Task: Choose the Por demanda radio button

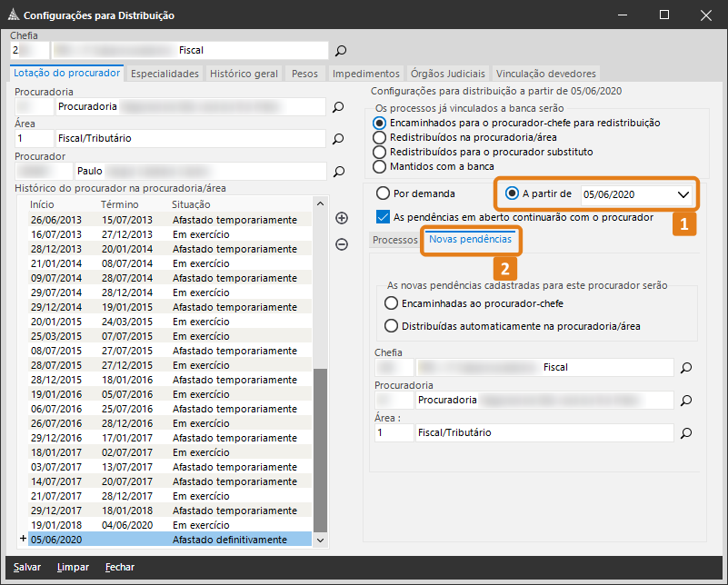Action: click(381, 193)
